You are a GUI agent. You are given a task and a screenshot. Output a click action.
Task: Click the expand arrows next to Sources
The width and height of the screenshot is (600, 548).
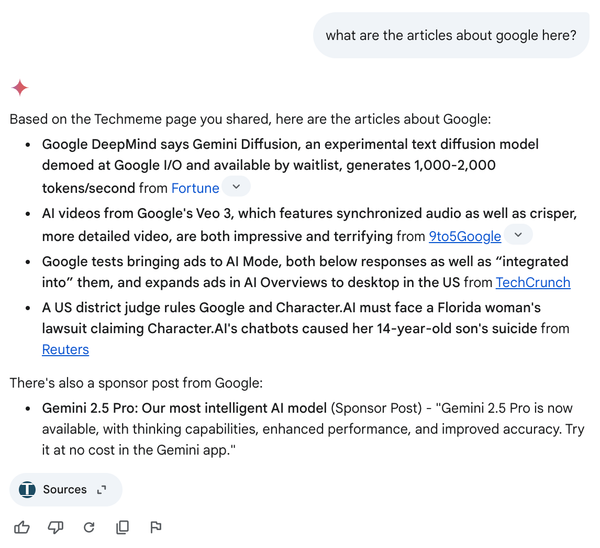(x=101, y=489)
